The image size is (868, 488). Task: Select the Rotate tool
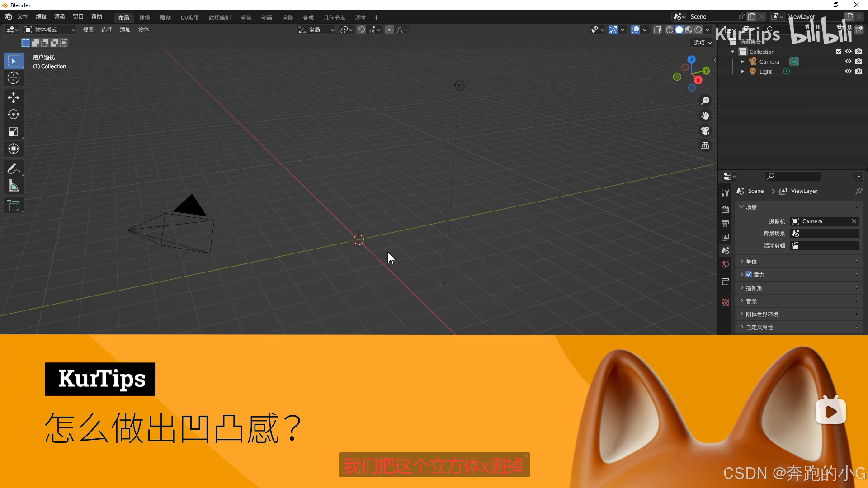pyautogui.click(x=14, y=114)
